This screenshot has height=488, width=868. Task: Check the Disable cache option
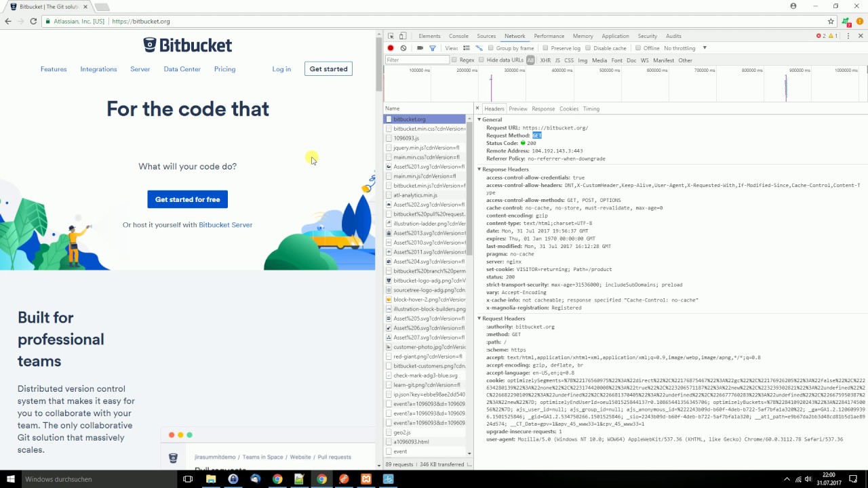(589, 48)
